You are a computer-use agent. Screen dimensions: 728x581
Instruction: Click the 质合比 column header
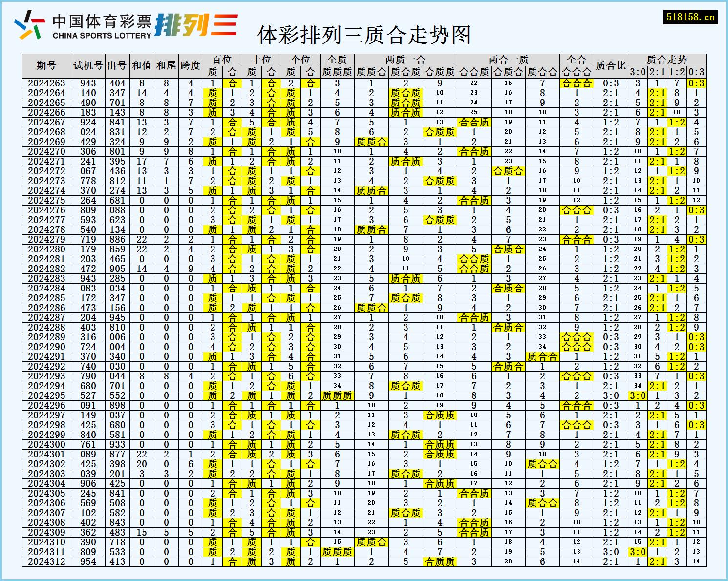tap(611, 65)
